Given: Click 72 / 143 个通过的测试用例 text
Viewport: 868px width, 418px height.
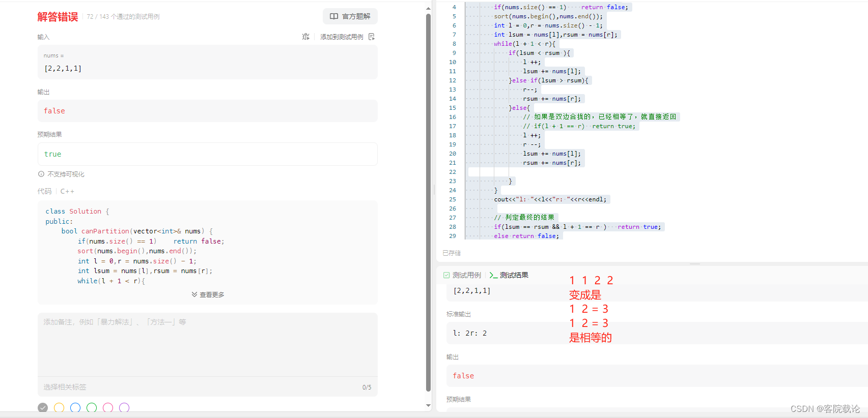Looking at the screenshot, I should point(123,17).
